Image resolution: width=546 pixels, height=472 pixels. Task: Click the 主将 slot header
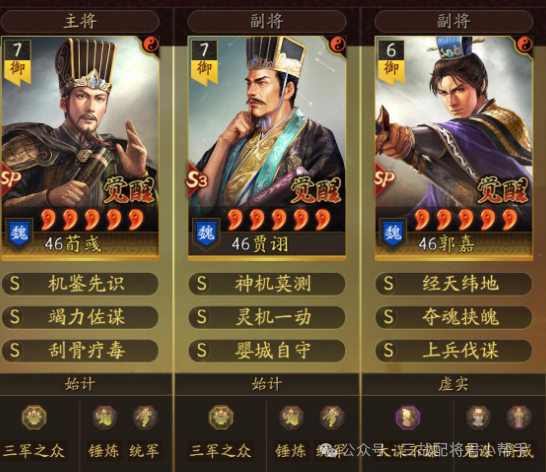80,21
